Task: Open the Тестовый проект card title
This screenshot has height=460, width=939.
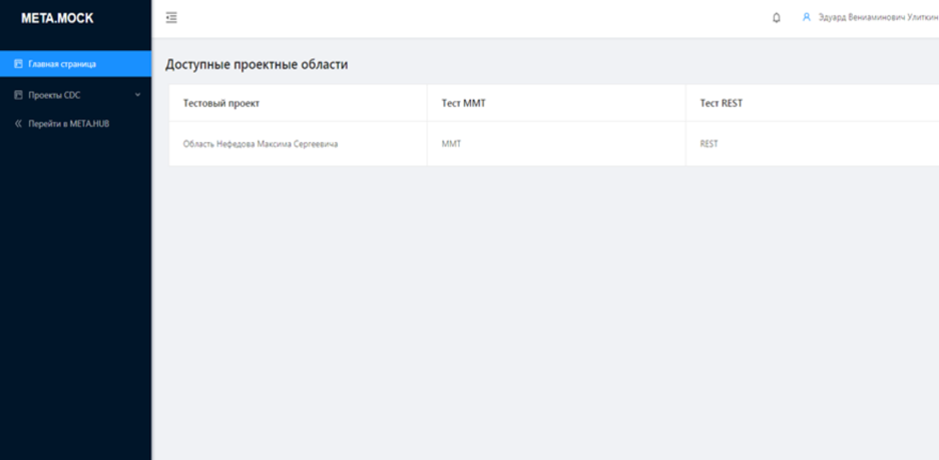Action: 221,103
